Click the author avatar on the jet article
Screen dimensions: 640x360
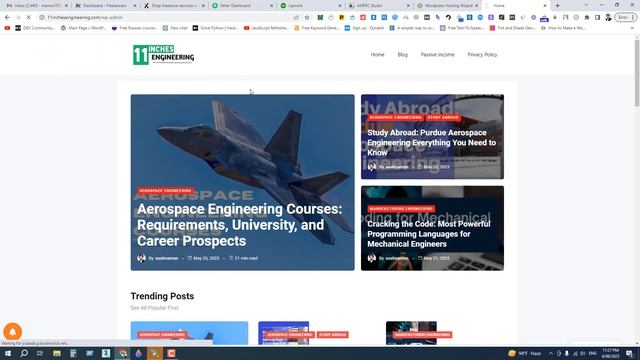[x=141, y=258]
